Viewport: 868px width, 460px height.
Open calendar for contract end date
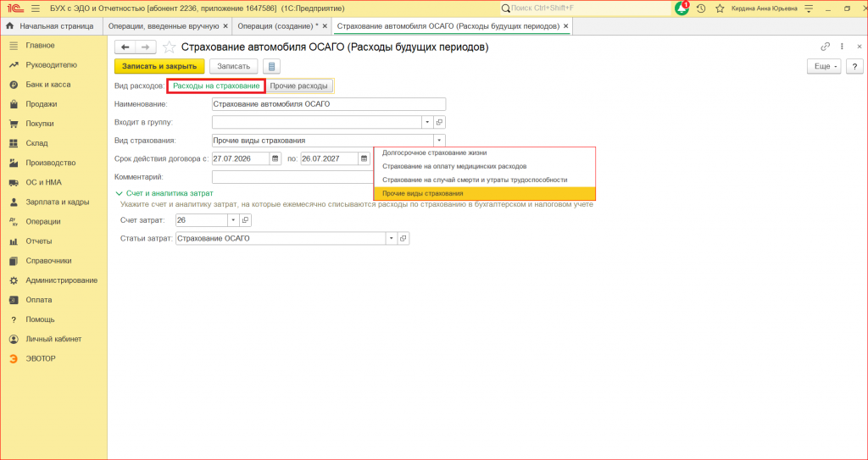[364, 159]
